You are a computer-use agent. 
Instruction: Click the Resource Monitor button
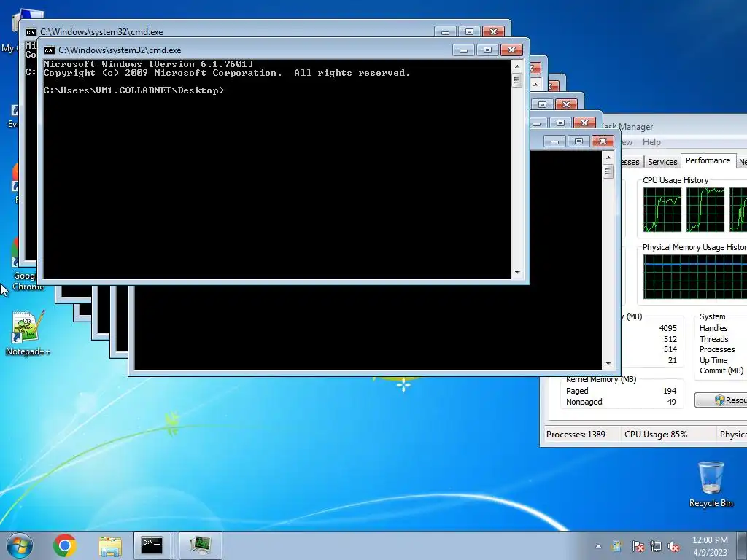click(721, 400)
